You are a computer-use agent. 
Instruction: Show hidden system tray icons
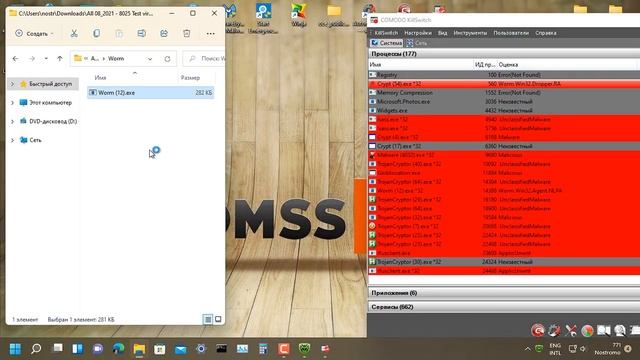(527, 349)
